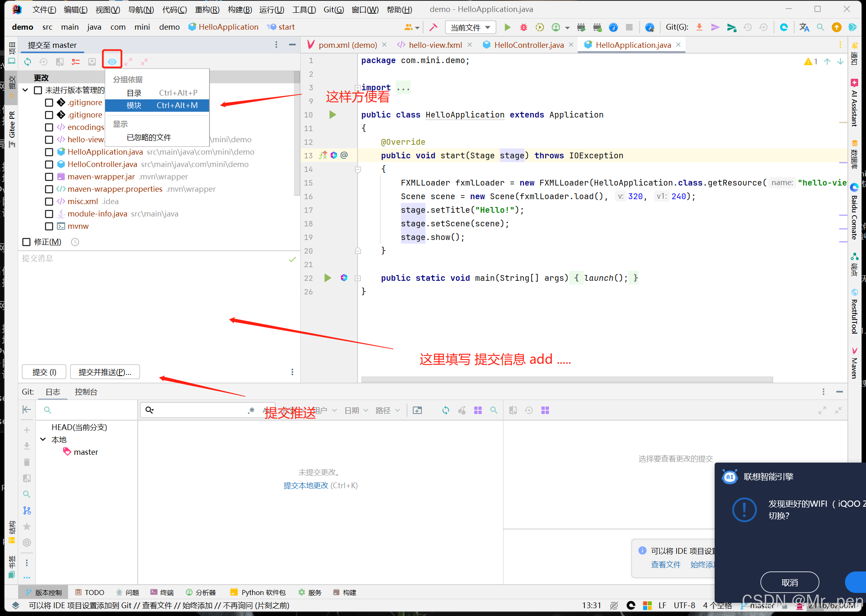Click the 提交本地更改 link
The height and width of the screenshot is (616, 866).
pos(306,485)
